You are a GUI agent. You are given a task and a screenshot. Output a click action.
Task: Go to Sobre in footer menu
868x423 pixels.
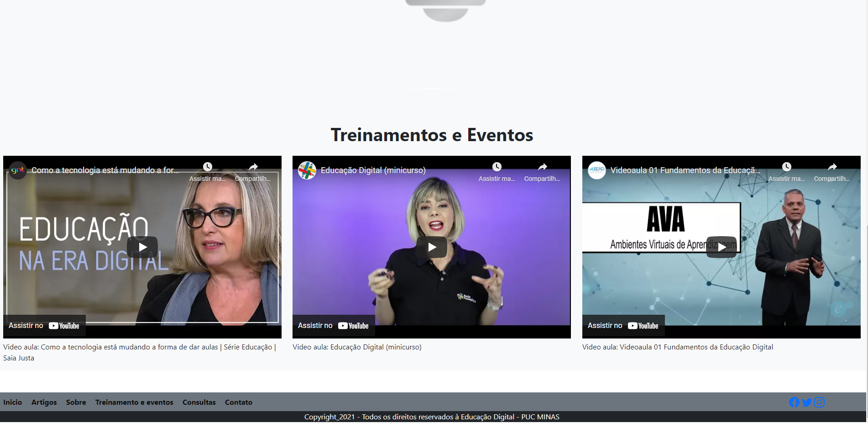76,402
